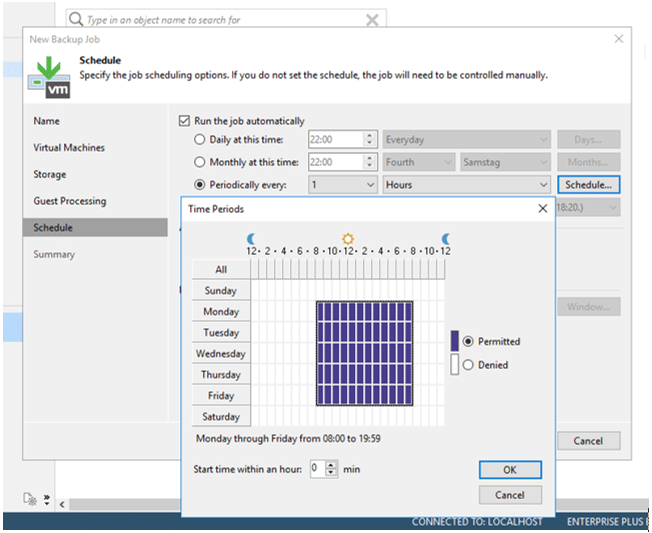Screen dimensions: 652x533
Task: Click the sun noon marker icon
Action: pos(348,239)
